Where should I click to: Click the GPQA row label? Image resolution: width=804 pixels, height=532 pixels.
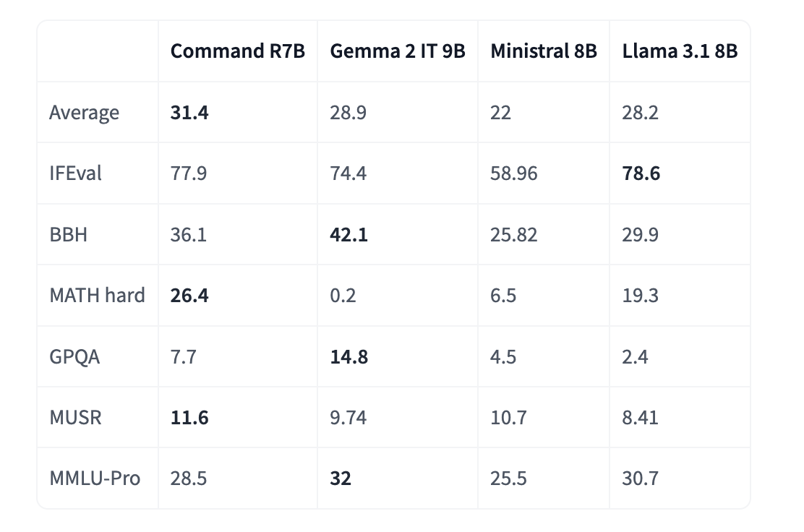point(74,356)
